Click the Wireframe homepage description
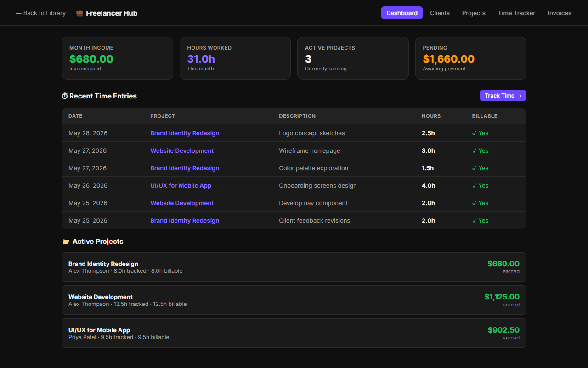 (x=310, y=150)
